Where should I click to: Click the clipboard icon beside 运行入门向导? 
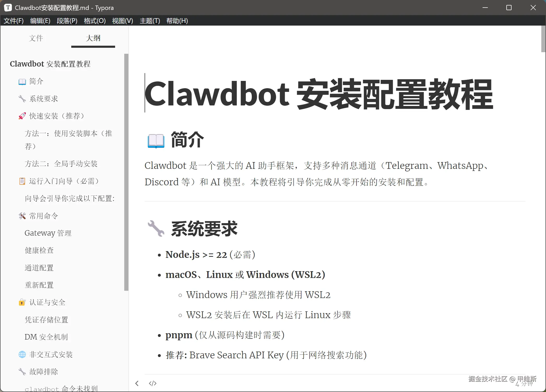pyautogui.click(x=22, y=181)
